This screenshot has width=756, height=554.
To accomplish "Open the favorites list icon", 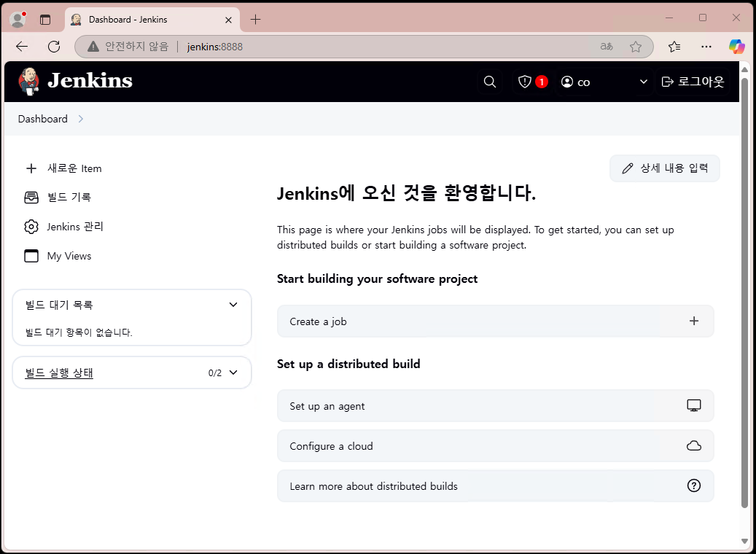I will coord(674,47).
